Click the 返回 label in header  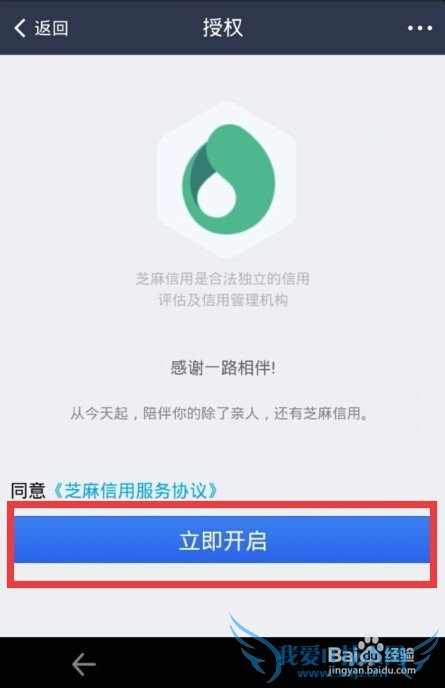(x=51, y=28)
